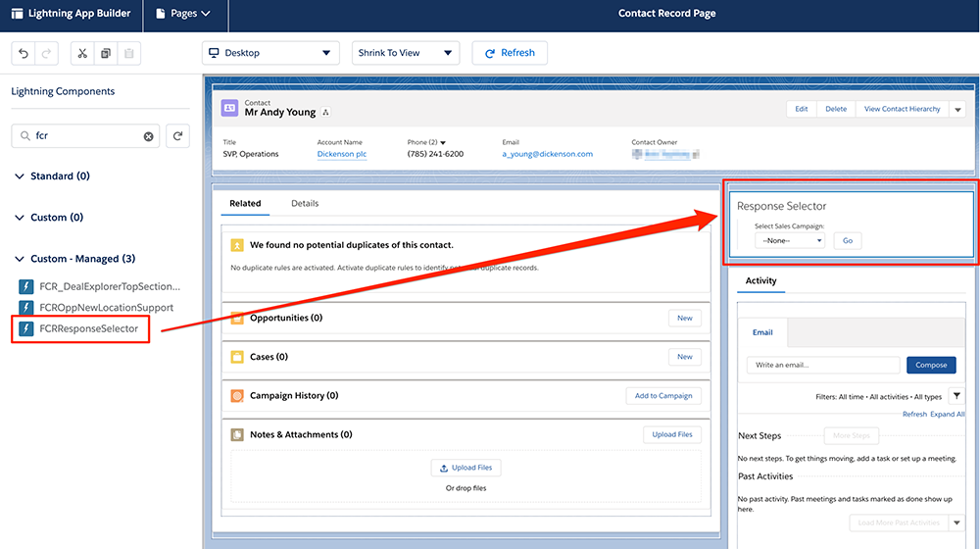Click View Contact Hierarchy button
Screen dimensions: 980x549
(x=902, y=109)
